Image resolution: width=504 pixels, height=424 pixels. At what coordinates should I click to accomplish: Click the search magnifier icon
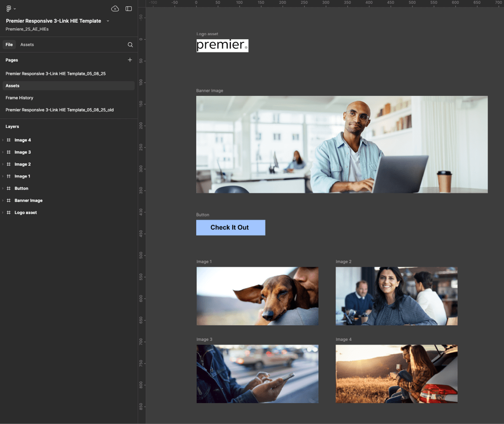pyautogui.click(x=130, y=45)
